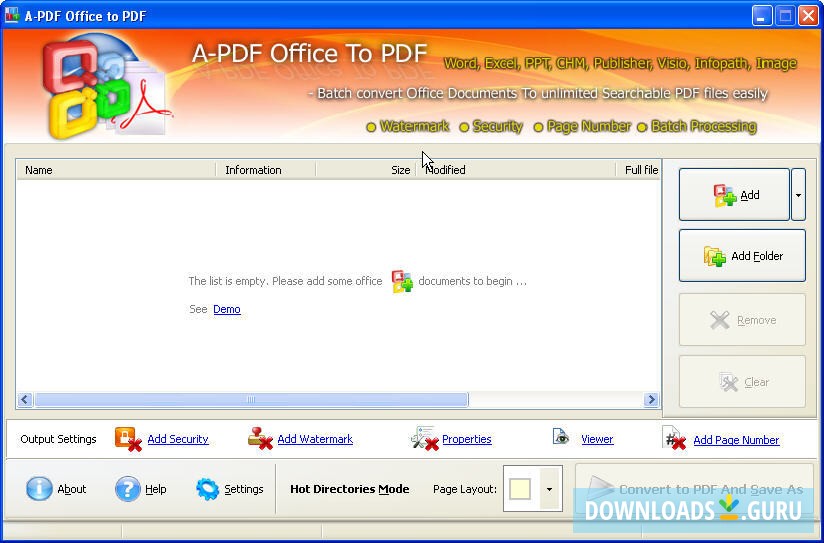Viewport: 824px width, 543px height.
Task: Open the Settings label
Action: [x=243, y=489]
